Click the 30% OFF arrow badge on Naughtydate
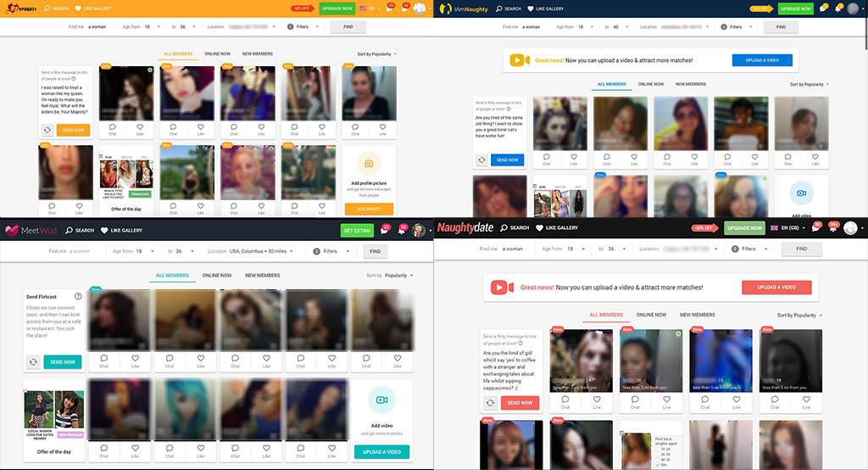 [704, 228]
